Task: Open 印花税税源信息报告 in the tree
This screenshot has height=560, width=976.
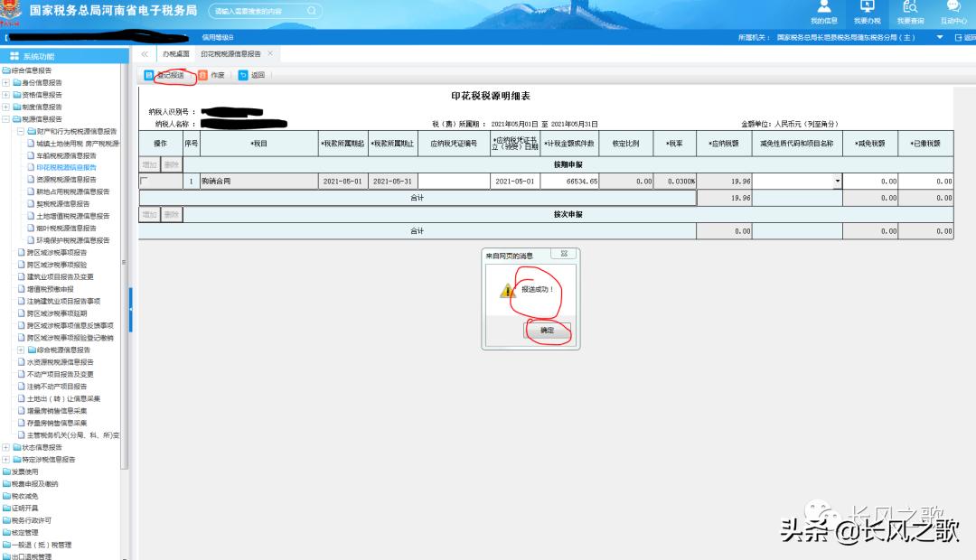Action: 66,167
